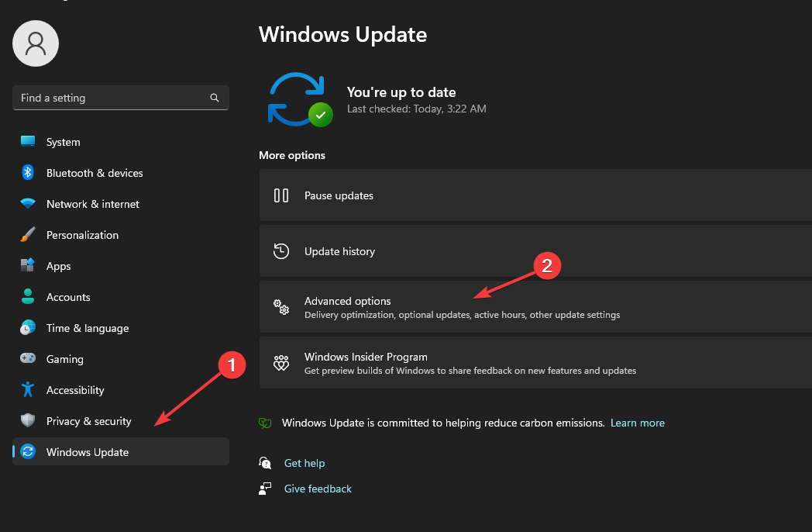Click the Personalization paintbrush icon
Image resolution: width=812 pixels, height=532 pixels.
(x=28, y=234)
